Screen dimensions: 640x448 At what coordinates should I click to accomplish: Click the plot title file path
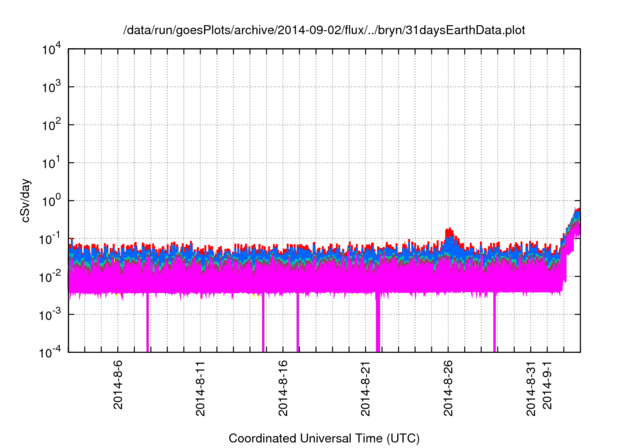click(324, 30)
